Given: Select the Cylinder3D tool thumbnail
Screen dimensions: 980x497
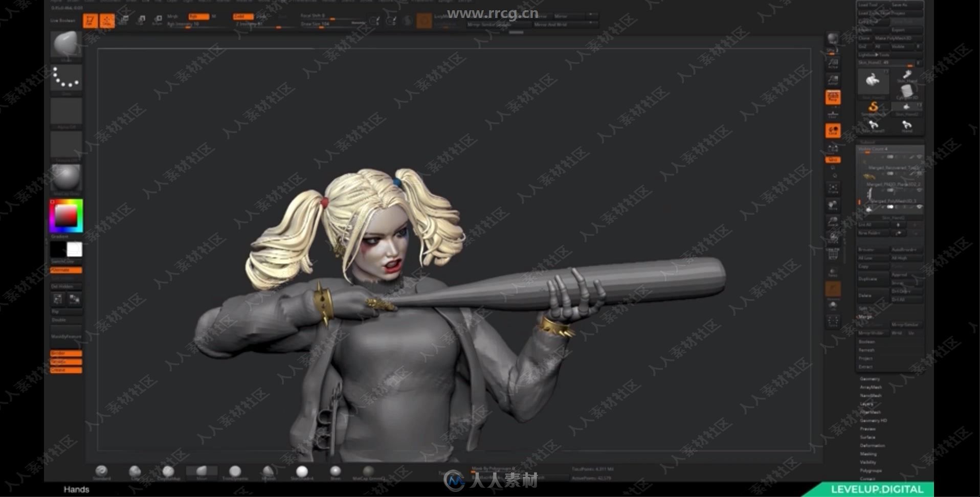Looking at the screenshot, I should [907, 92].
